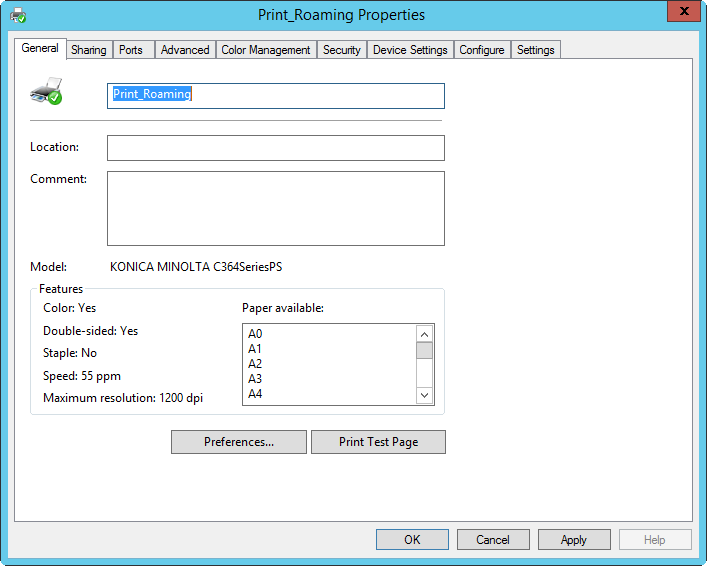The height and width of the screenshot is (566, 707).
Task: Click the Preferences button
Action: tap(238, 442)
